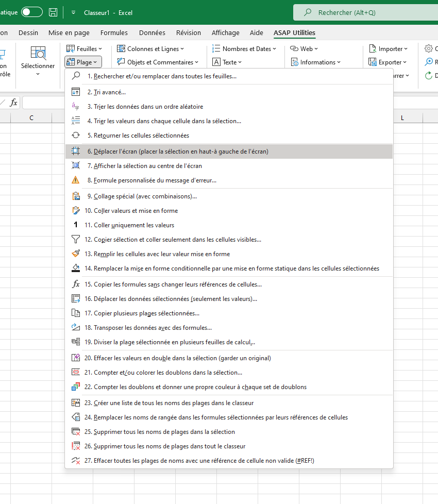Click the warning triangle icon for Formule personnalisée

tap(76, 180)
